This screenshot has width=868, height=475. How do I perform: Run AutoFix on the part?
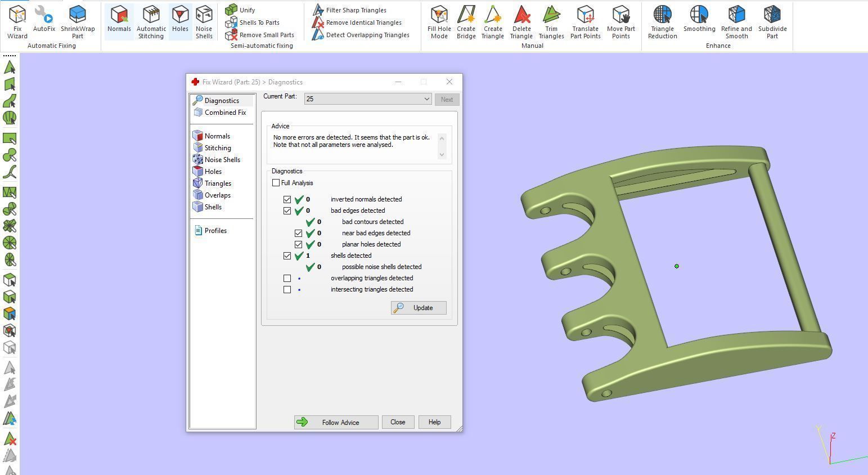(x=44, y=19)
